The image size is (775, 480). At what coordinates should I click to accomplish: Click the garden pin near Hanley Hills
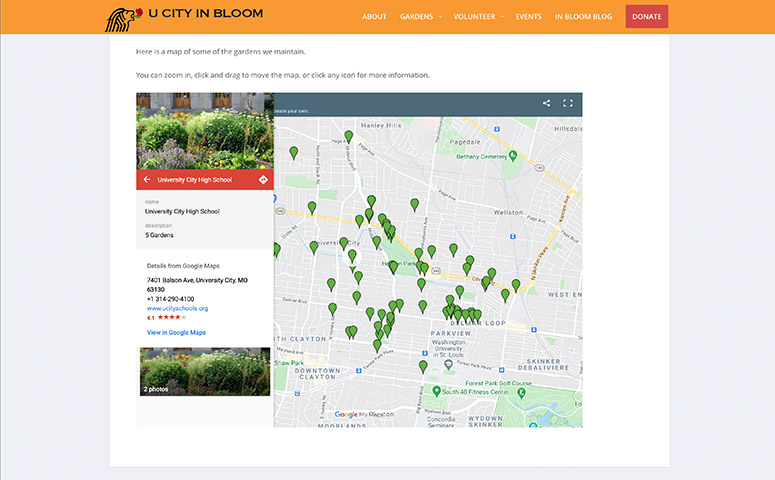coord(348,136)
